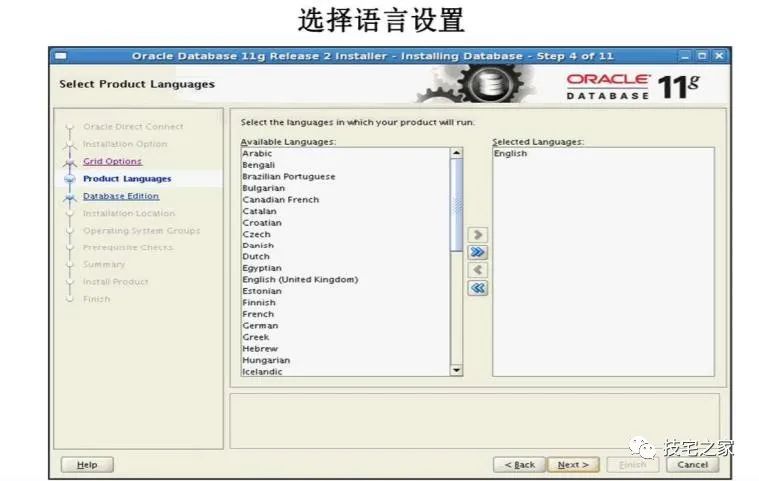
Task: Proceed with the Next button
Action: click(x=573, y=465)
